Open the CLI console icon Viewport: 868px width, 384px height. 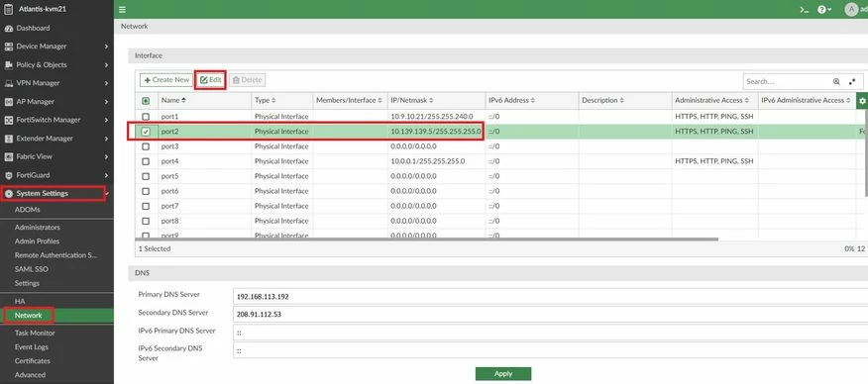(x=805, y=9)
